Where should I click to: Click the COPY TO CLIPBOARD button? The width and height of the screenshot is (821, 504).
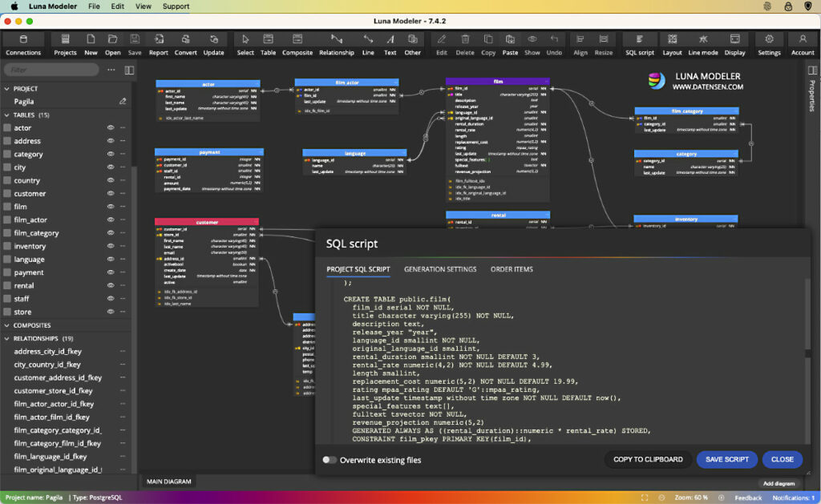point(651,459)
